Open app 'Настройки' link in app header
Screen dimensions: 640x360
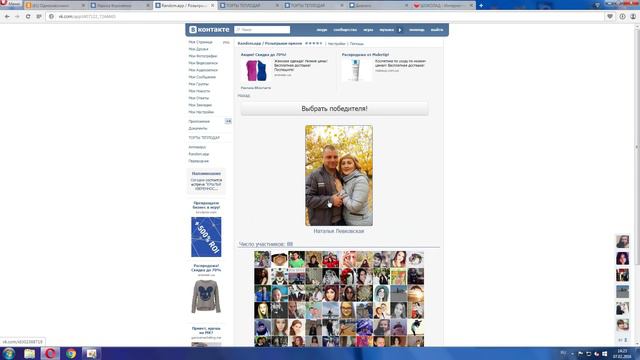tap(337, 44)
